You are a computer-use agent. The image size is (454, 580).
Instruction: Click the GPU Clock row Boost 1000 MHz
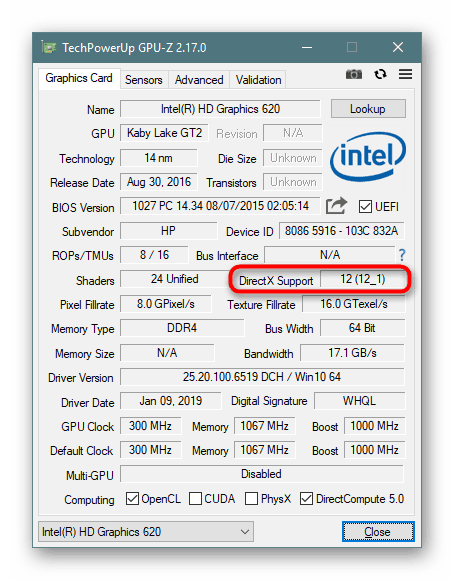pyautogui.click(x=374, y=426)
